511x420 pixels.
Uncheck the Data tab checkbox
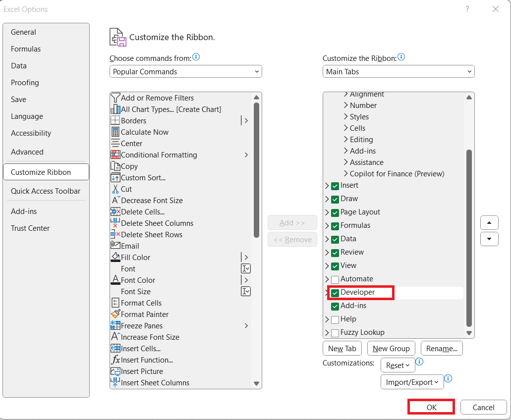pos(335,239)
